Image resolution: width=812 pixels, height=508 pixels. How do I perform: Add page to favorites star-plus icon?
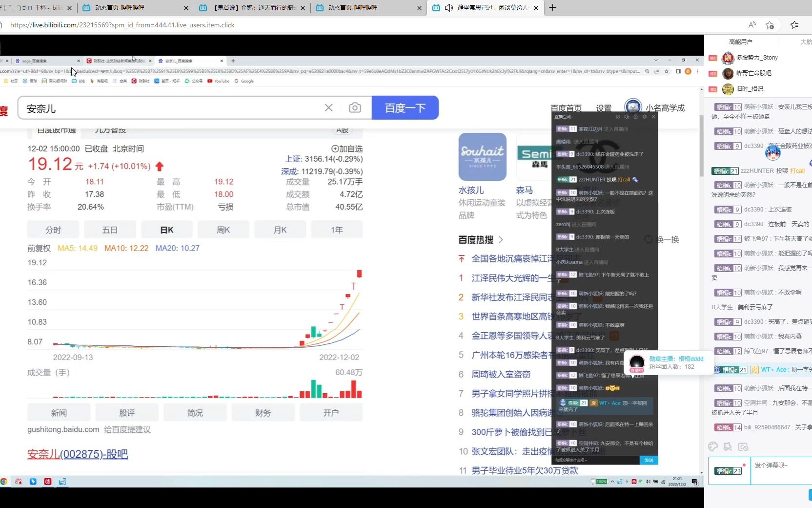click(770, 25)
